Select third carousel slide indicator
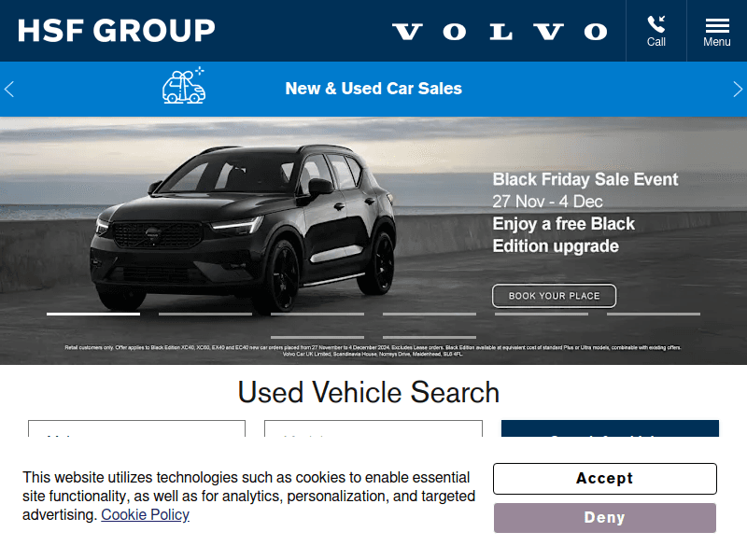The image size is (747, 560). (x=317, y=314)
